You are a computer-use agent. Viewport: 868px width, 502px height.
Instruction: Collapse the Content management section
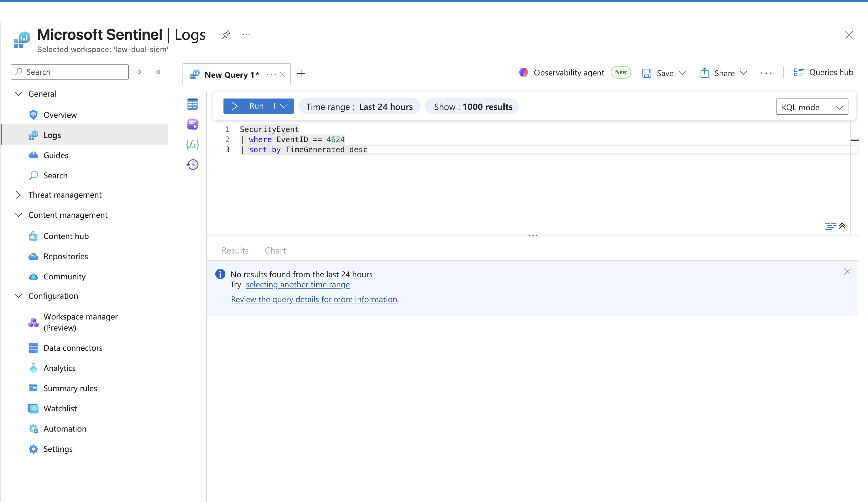point(19,215)
